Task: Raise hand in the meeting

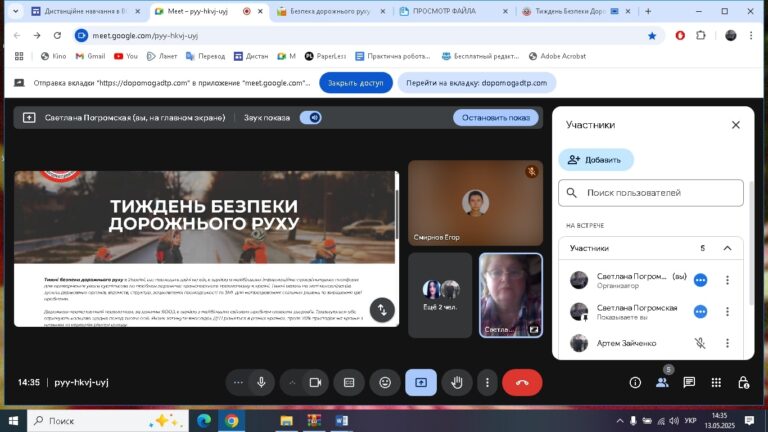Action: (456, 383)
